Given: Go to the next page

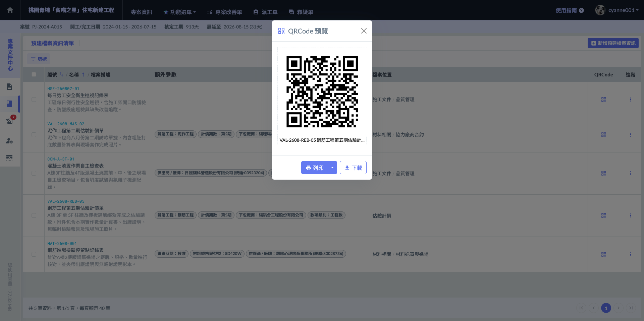Looking at the screenshot, I should click(x=619, y=308).
